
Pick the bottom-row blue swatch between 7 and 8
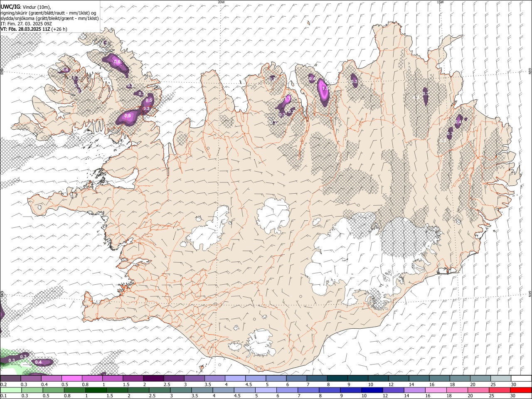pos(308,390)
